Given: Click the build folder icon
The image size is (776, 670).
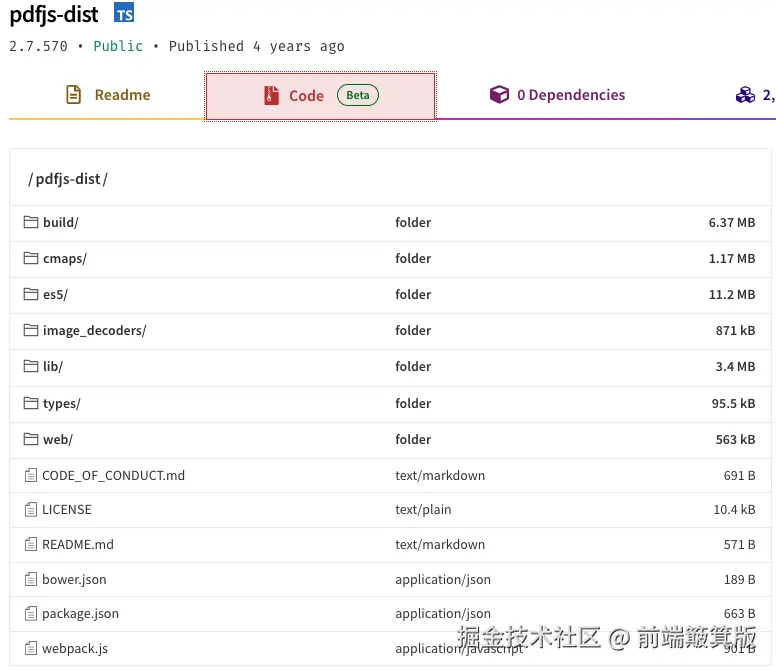Looking at the screenshot, I should click(31, 222).
